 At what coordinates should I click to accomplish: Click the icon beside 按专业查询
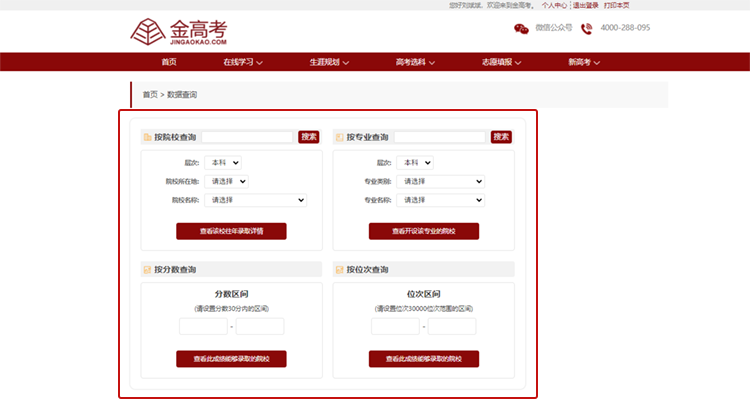point(340,137)
